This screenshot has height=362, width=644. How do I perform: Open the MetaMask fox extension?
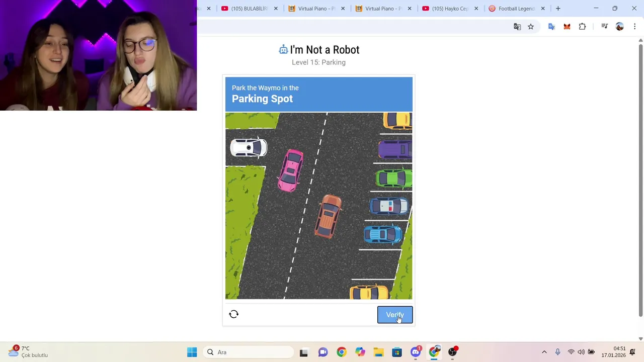[x=567, y=27]
